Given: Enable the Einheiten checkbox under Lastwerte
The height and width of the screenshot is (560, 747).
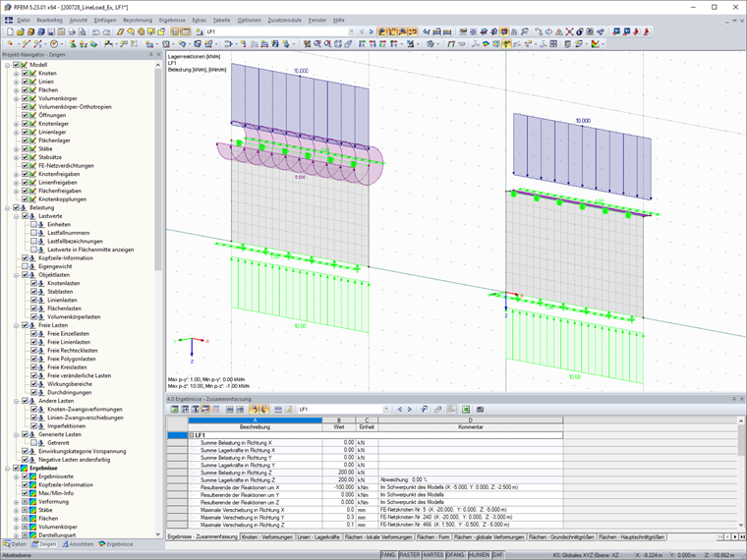Looking at the screenshot, I should (x=33, y=224).
